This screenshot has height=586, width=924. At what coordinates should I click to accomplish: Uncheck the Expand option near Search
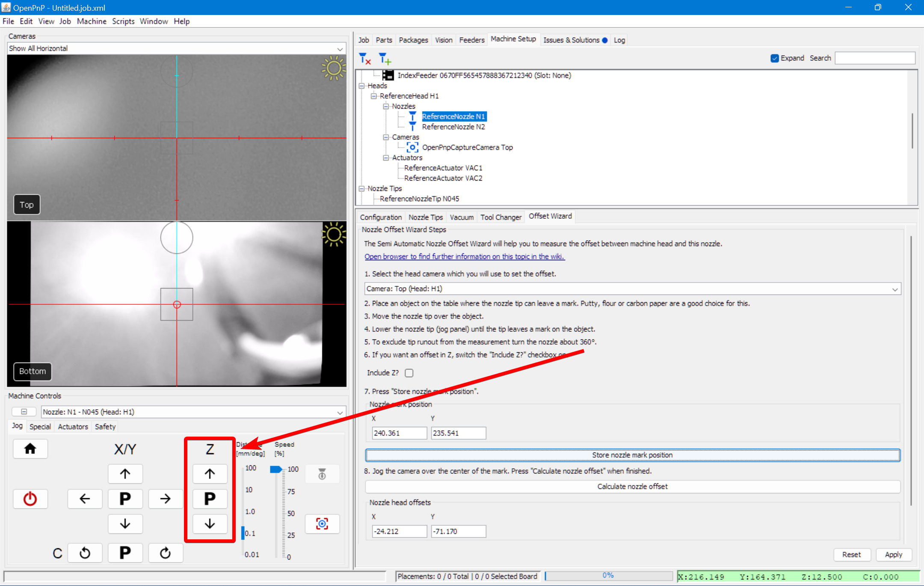[774, 58]
